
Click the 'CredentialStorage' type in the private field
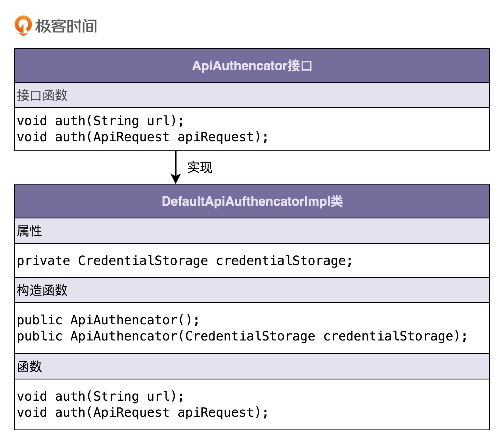[x=143, y=261]
